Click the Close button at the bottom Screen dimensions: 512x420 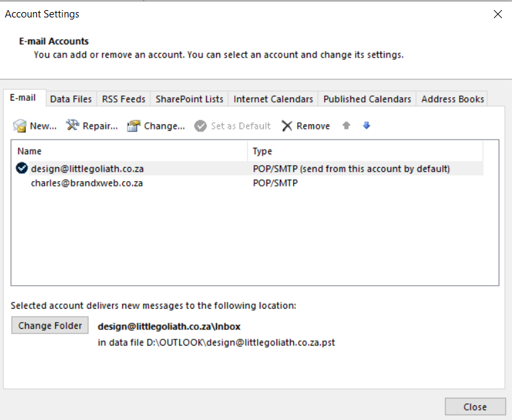tap(475, 407)
